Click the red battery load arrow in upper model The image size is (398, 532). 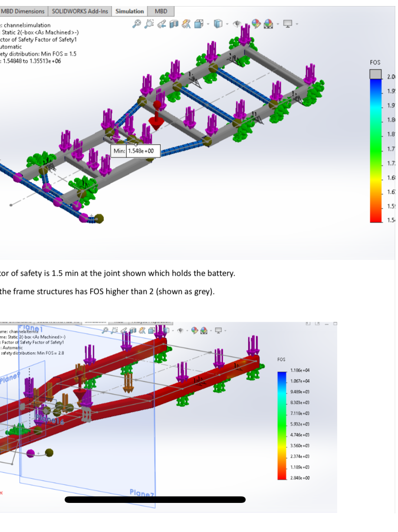(x=156, y=116)
